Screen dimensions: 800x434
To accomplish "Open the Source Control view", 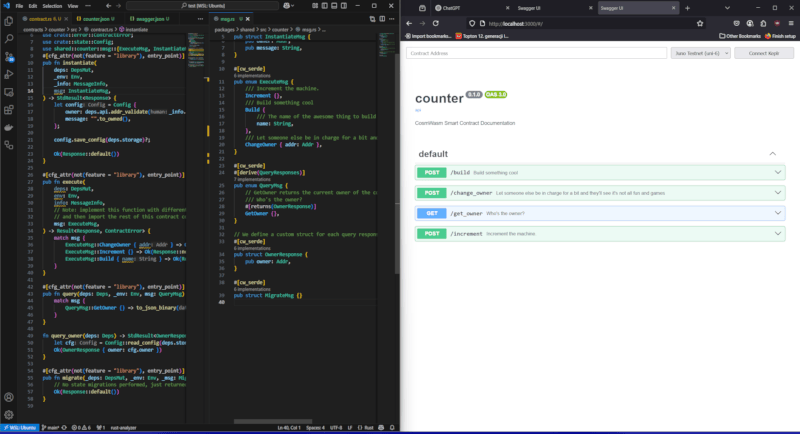I will pyautogui.click(x=9, y=57).
